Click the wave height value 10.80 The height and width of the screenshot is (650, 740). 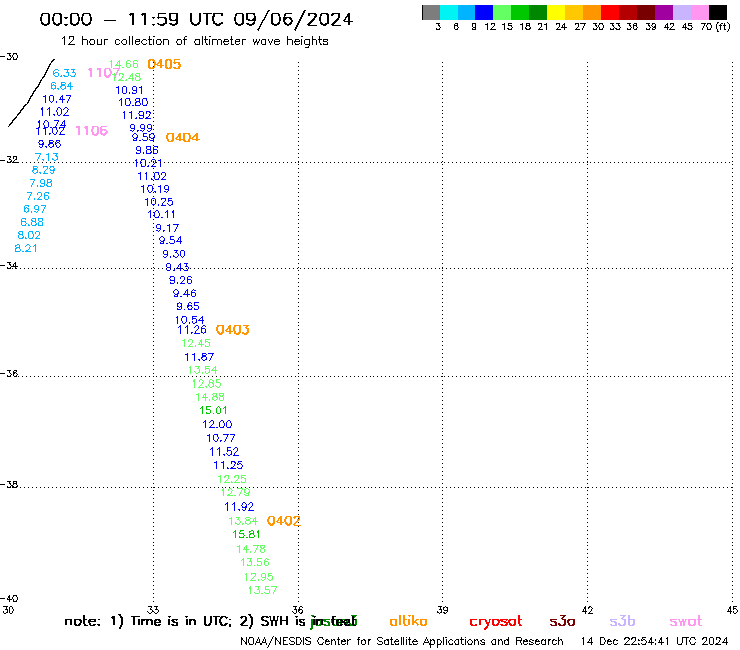coord(133,102)
